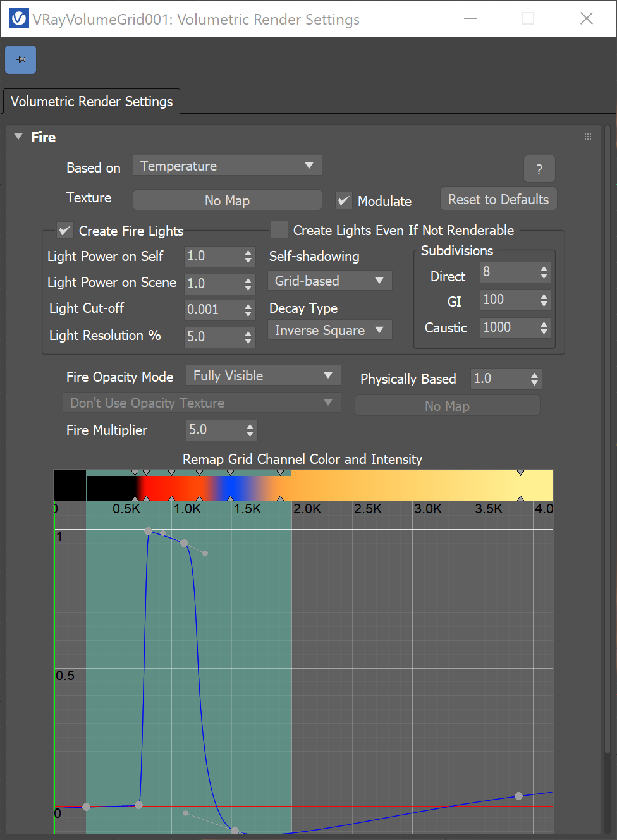Click the Texture No Map button
The height and width of the screenshot is (840, 617).
pos(227,200)
